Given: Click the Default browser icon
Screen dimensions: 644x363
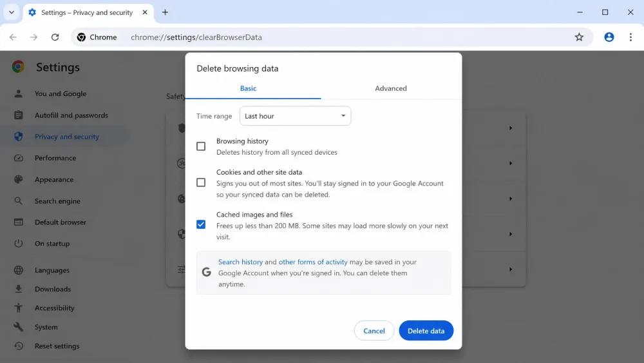Looking at the screenshot, I should pyautogui.click(x=19, y=222).
